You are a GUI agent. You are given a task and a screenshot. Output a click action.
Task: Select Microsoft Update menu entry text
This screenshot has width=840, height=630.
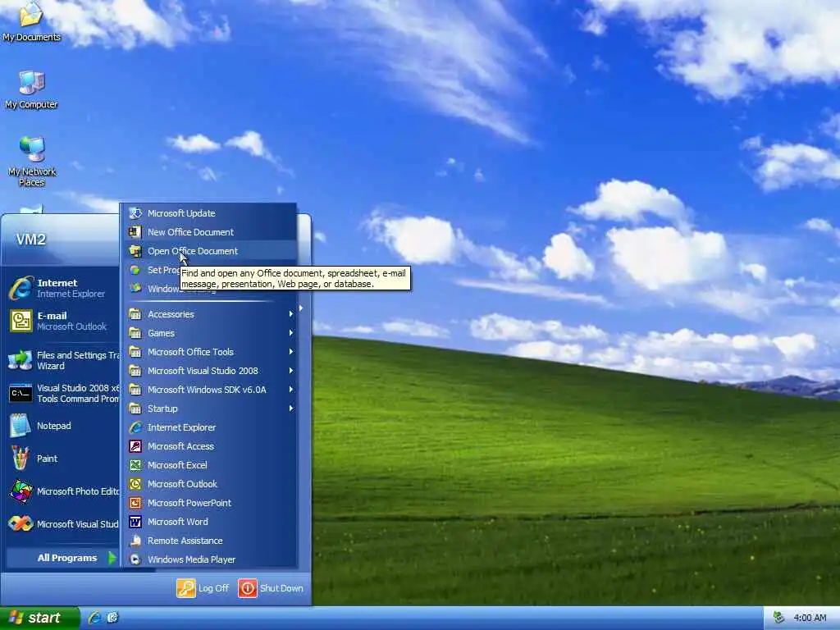181,213
